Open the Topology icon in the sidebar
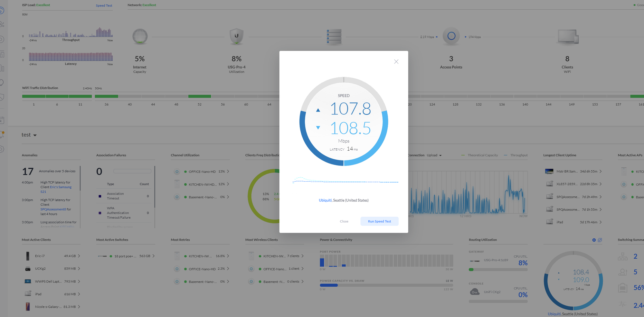This screenshot has height=317, width=644. tap(2, 25)
